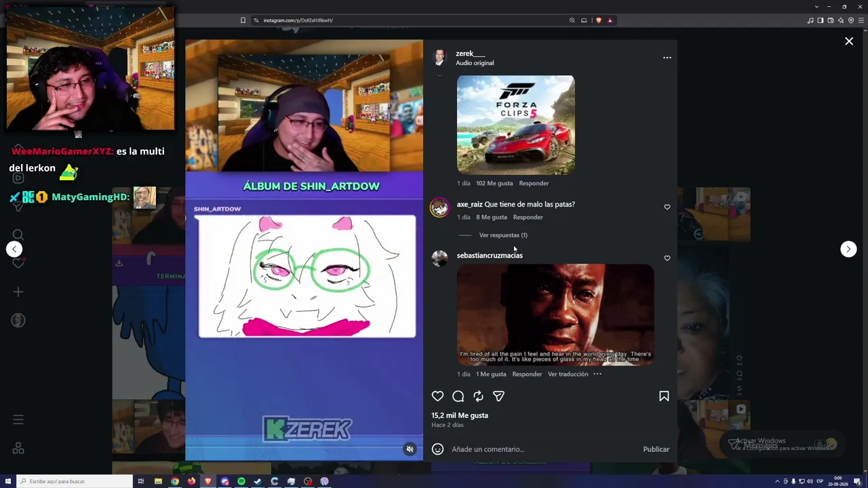Share the post with the paper plane icon
The width and height of the screenshot is (868, 488).
pyautogui.click(x=498, y=396)
